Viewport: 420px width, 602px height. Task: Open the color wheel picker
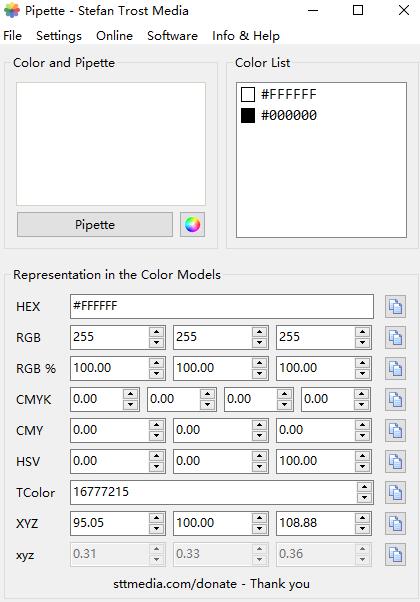coord(192,225)
